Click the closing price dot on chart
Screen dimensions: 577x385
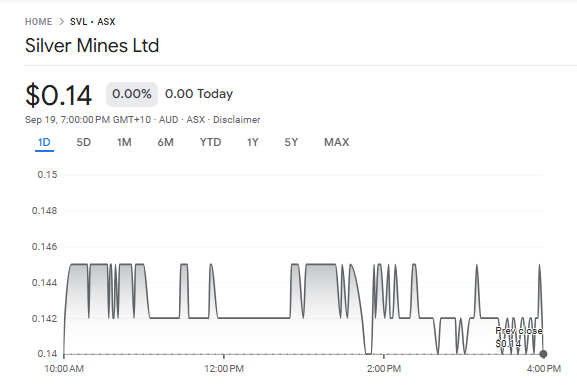pos(543,354)
